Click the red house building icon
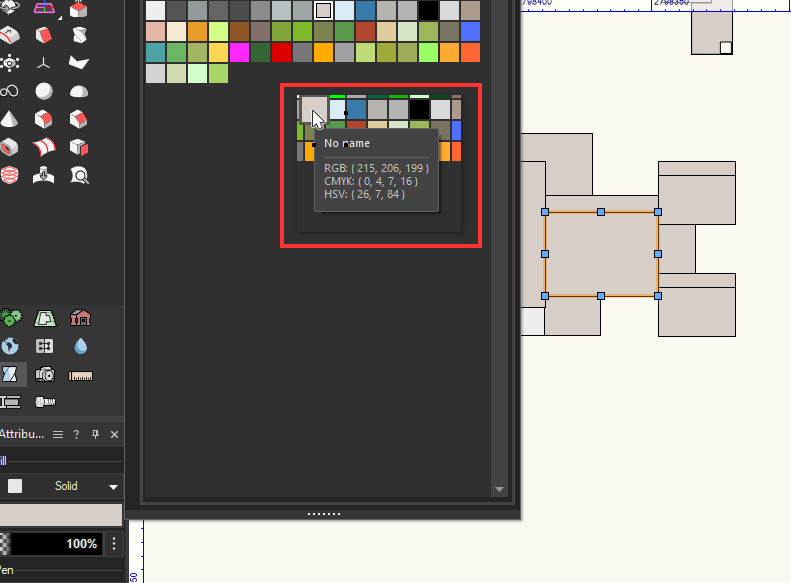The image size is (791, 583). point(81,318)
